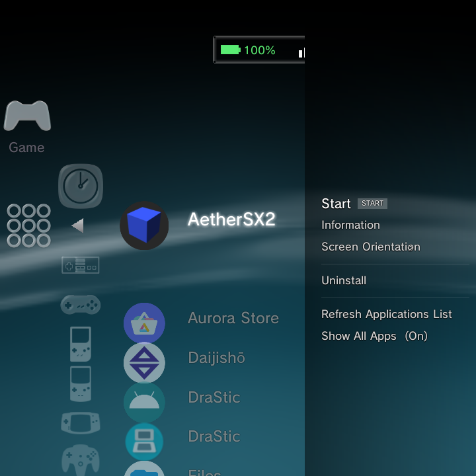Choose Refresh Applications List
This screenshot has height=476, width=476.
click(387, 314)
